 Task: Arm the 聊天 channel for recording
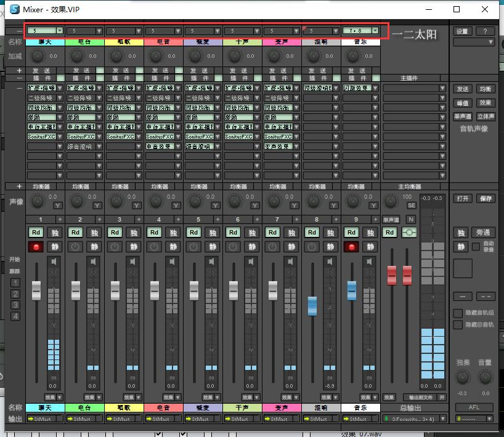36,245
